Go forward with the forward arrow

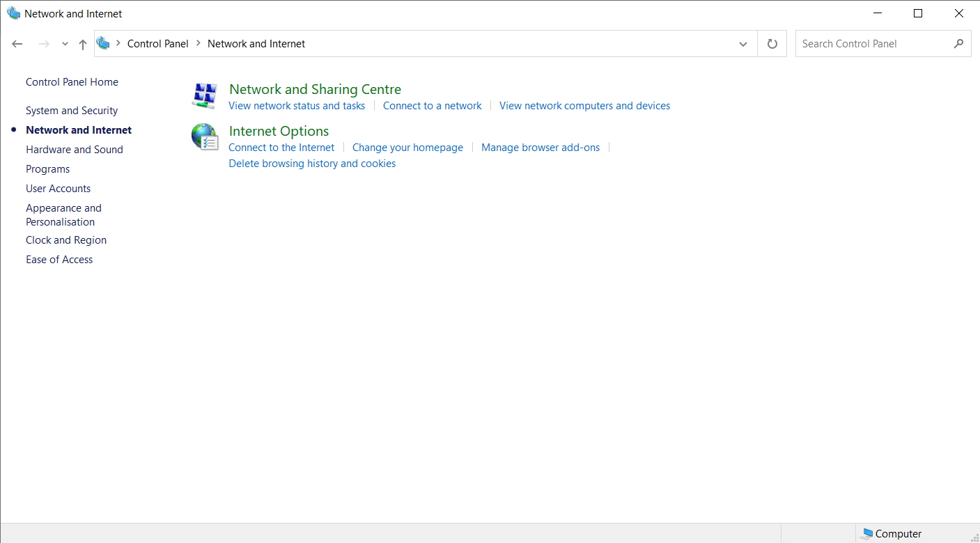click(44, 44)
